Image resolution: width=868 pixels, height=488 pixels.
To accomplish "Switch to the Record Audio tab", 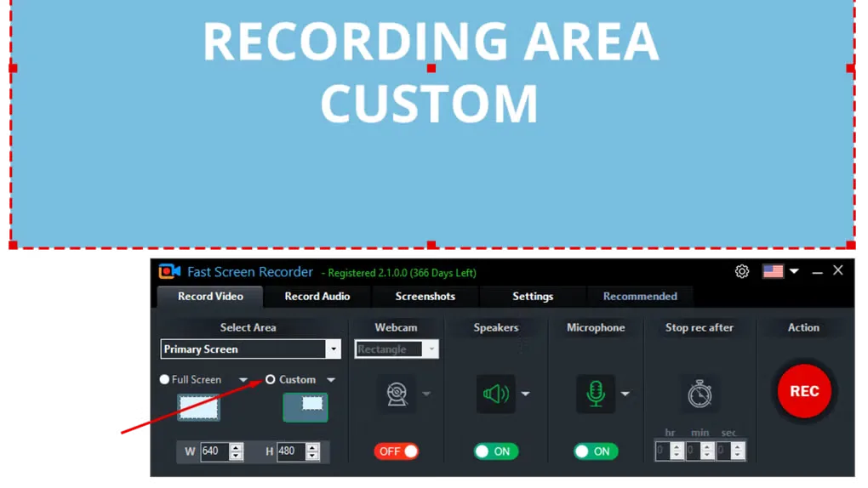I will (x=317, y=297).
